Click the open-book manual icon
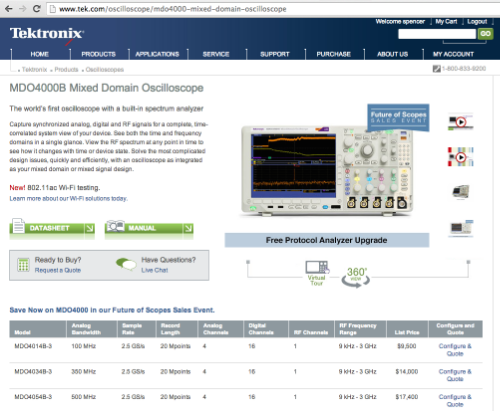Viewport: 500px width, 411px height. point(115,226)
